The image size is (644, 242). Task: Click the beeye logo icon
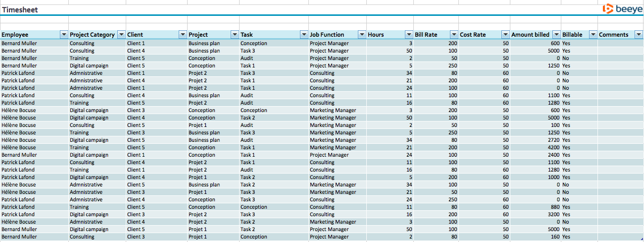(x=607, y=9)
